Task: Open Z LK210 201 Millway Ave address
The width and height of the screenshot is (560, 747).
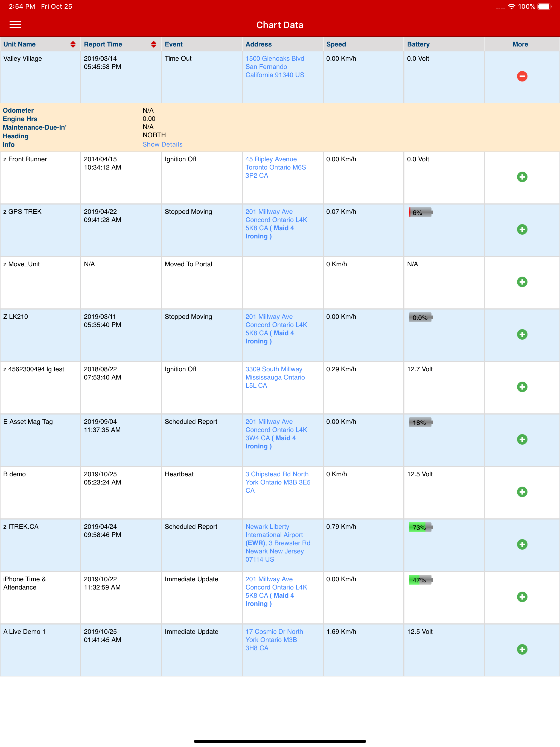Action: pyautogui.click(x=276, y=329)
